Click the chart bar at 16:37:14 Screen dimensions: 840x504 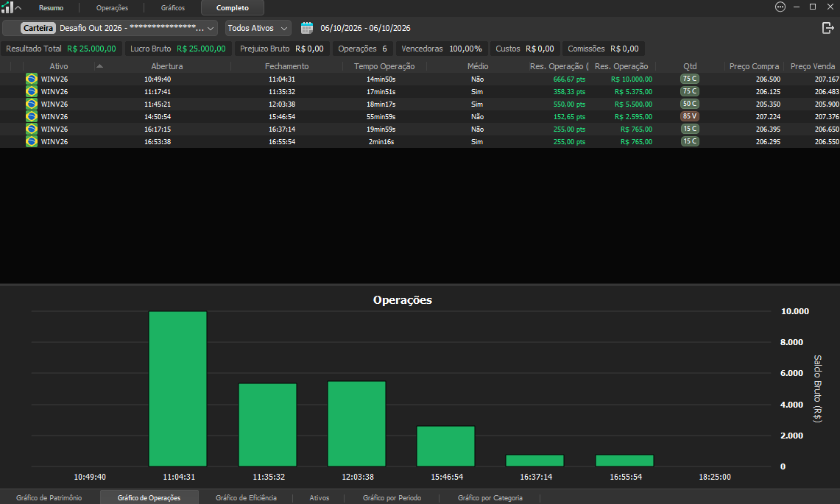tap(534, 461)
